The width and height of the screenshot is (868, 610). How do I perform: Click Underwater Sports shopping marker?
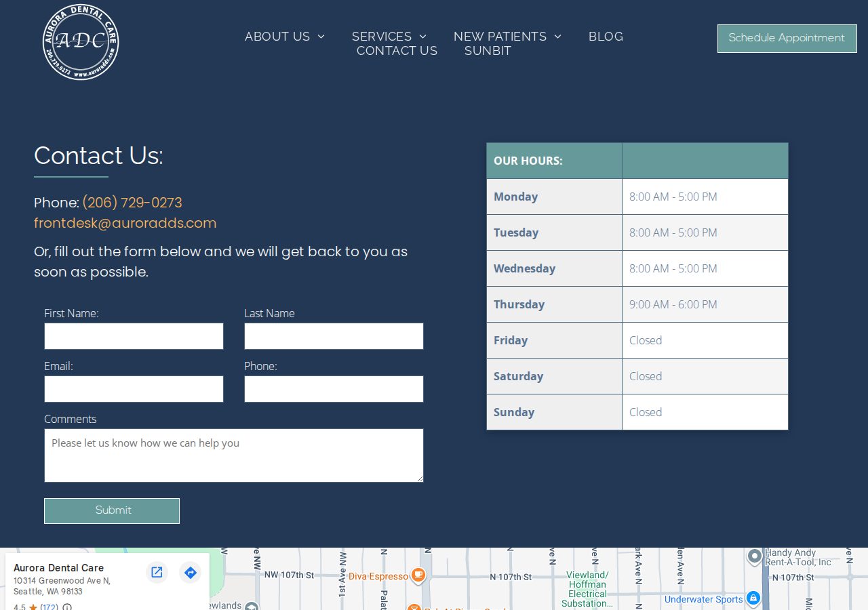pyautogui.click(x=753, y=598)
